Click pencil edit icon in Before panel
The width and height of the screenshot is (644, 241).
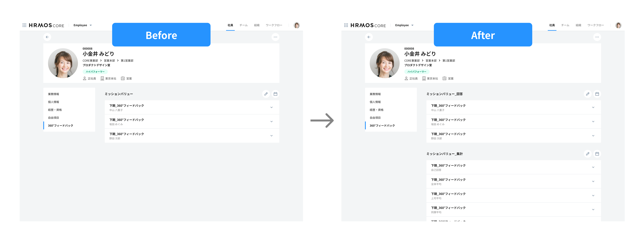click(266, 94)
